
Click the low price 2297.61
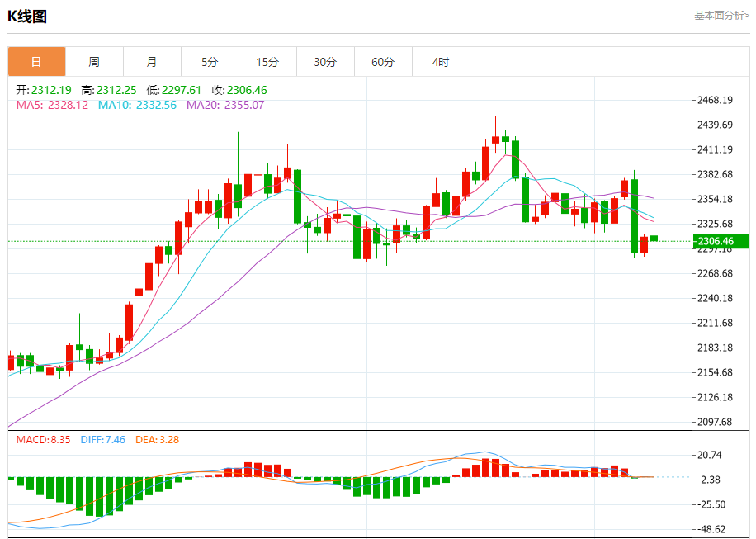click(x=182, y=90)
